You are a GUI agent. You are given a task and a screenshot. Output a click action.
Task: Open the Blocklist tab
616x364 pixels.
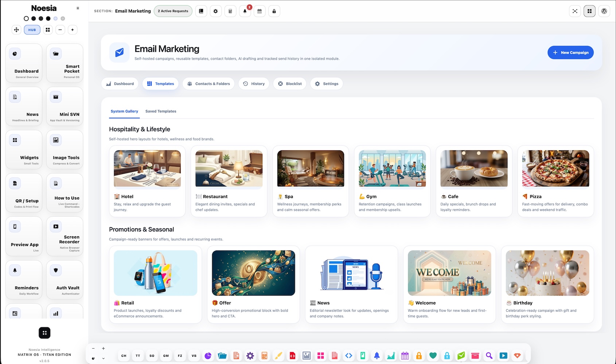(290, 84)
